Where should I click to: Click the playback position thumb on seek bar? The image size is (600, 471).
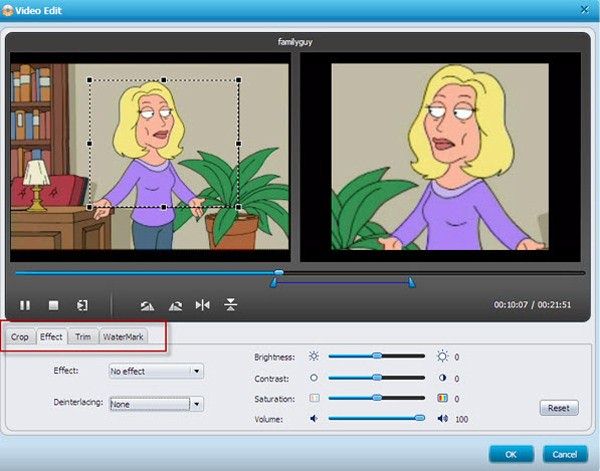click(279, 272)
